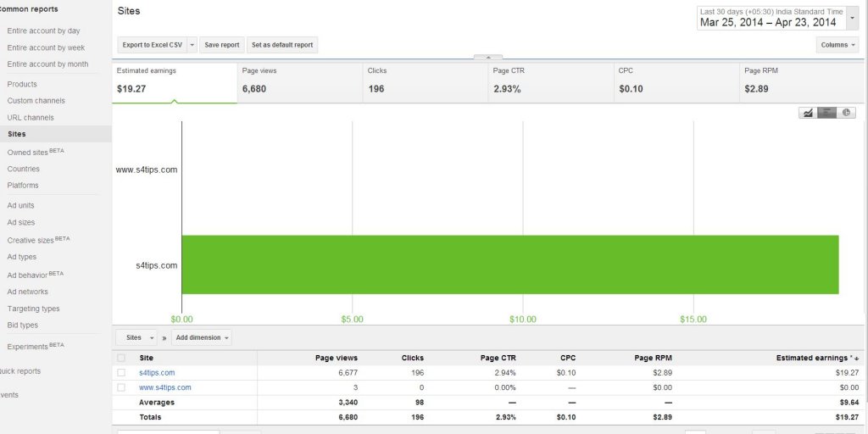Open the Ad networks report
Image resolution: width=868 pixels, height=434 pixels.
(28, 292)
